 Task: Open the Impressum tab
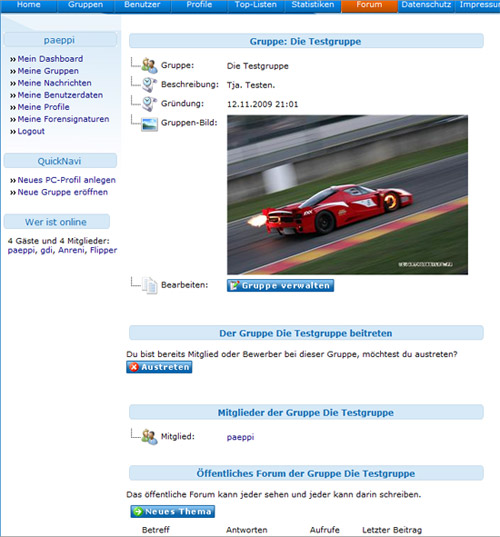(x=478, y=5)
